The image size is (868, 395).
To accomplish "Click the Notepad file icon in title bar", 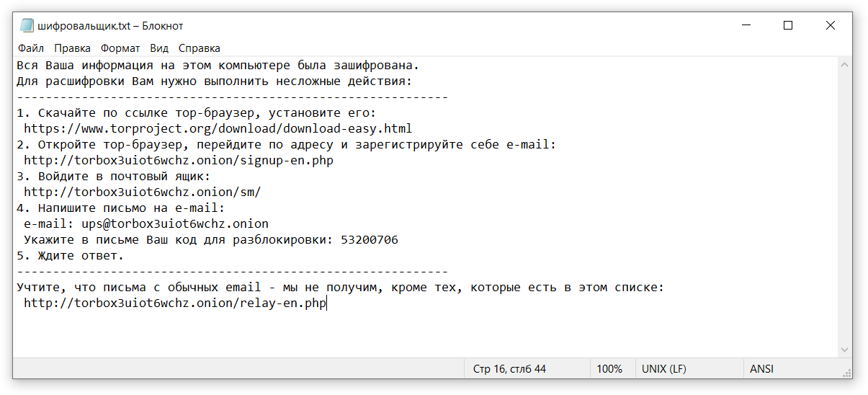I will tap(27, 26).
